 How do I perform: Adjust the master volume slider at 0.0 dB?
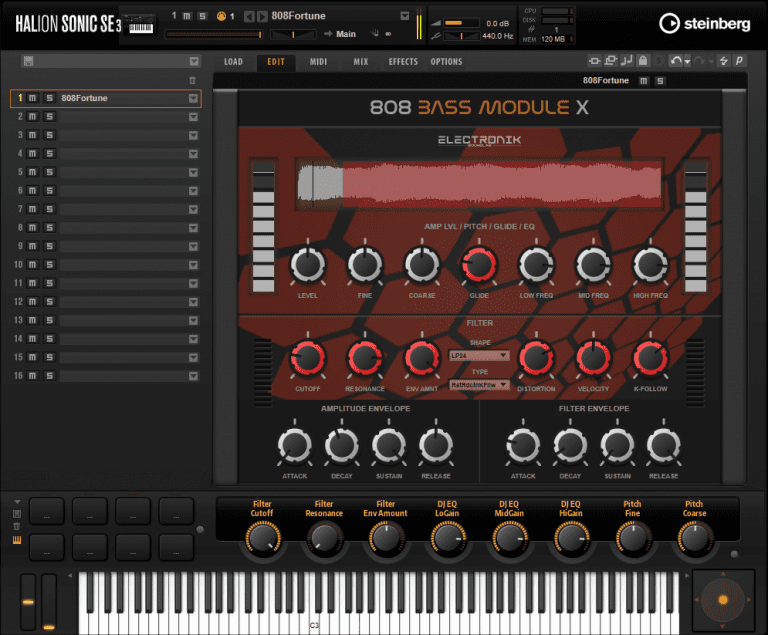click(x=461, y=23)
